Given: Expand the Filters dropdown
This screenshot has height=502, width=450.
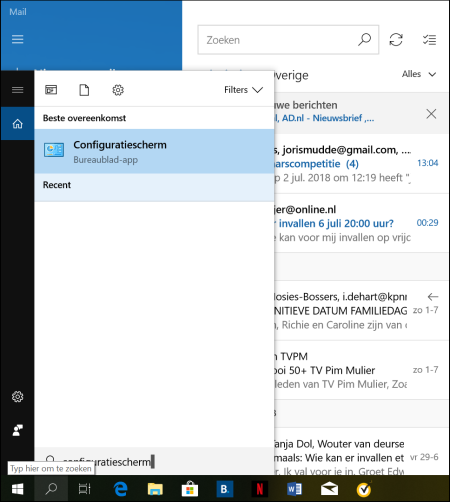Looking at the screenshot, I should coord(243,90).
